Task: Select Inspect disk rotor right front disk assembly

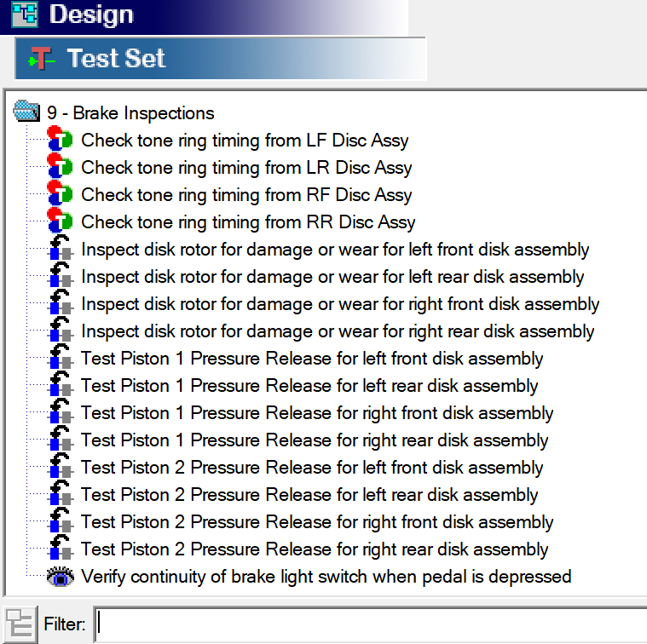Action: 340,304
